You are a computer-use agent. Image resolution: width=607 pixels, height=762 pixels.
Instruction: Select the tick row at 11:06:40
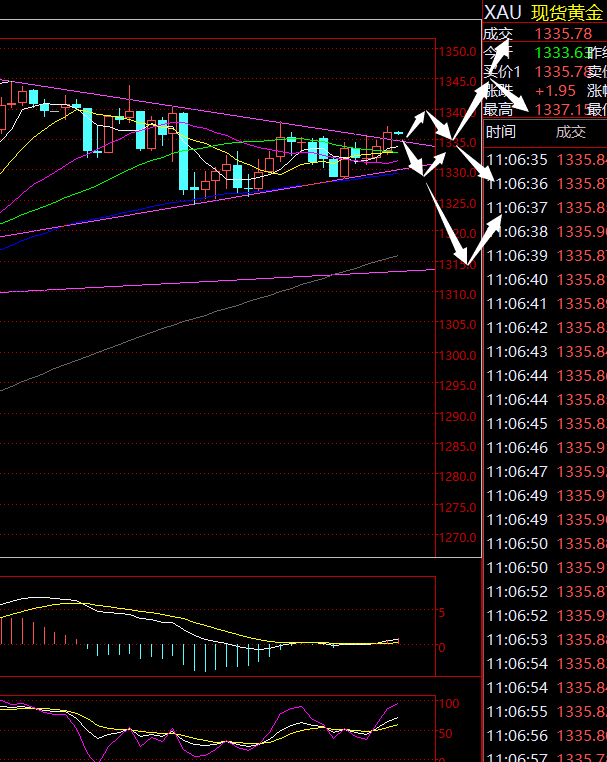[546, 280]
